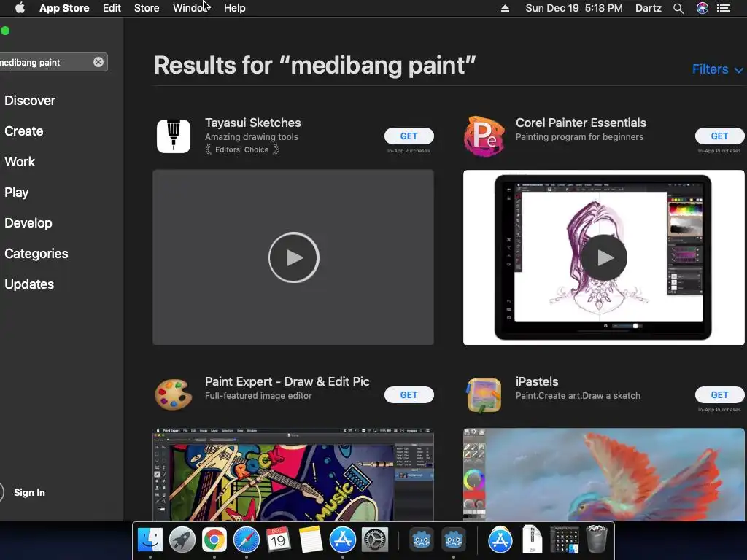Open the Paint Expert screenshot thumbnail
This screenshot has width=747, height=560.
[293, 475]
